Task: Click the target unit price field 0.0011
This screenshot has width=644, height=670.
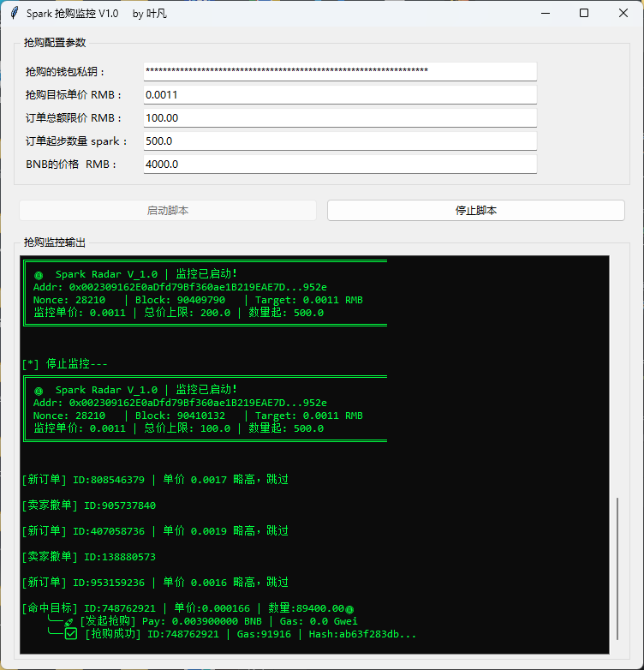Action: tap(340, 94)
